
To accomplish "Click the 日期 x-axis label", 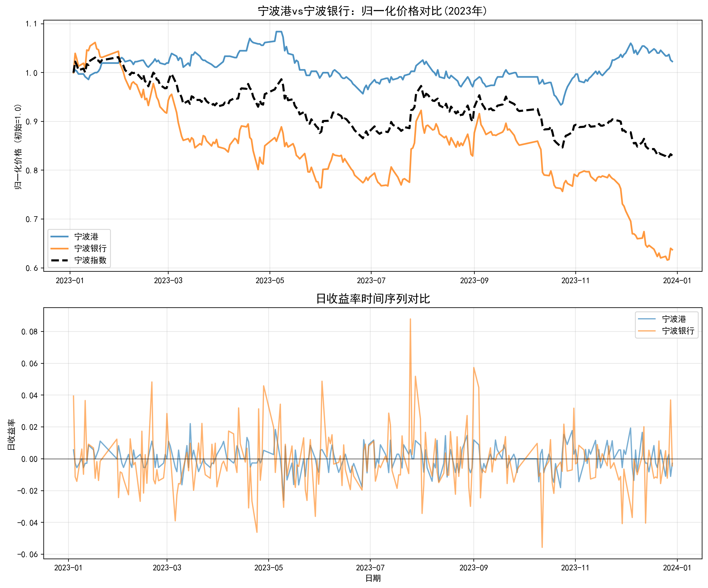I will [x=373, y=578].
